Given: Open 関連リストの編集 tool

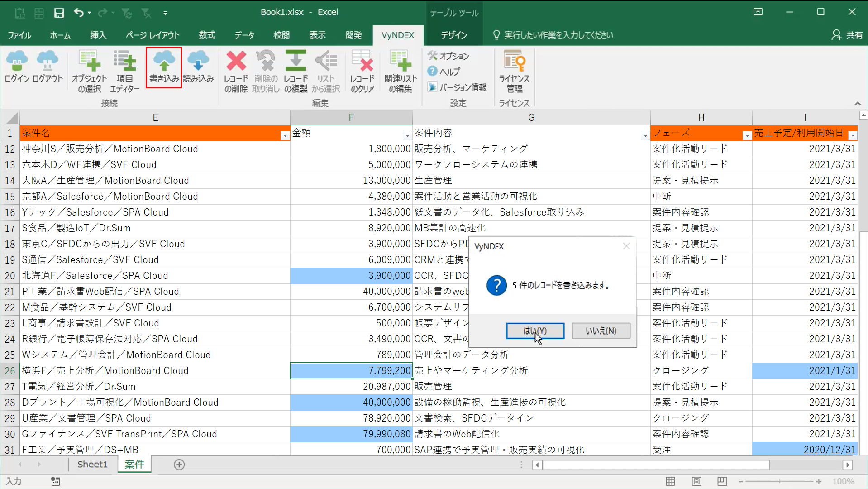Looking at the screenshot, I should [x=401, y=72].
